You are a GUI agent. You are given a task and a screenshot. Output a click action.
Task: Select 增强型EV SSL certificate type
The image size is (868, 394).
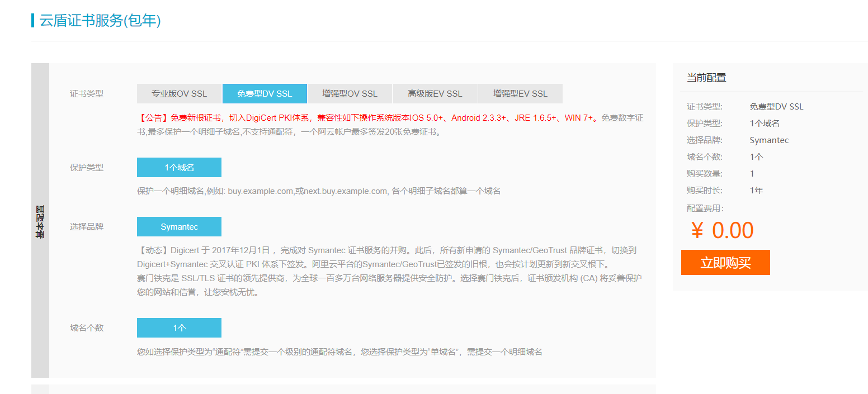pos(520,94)
